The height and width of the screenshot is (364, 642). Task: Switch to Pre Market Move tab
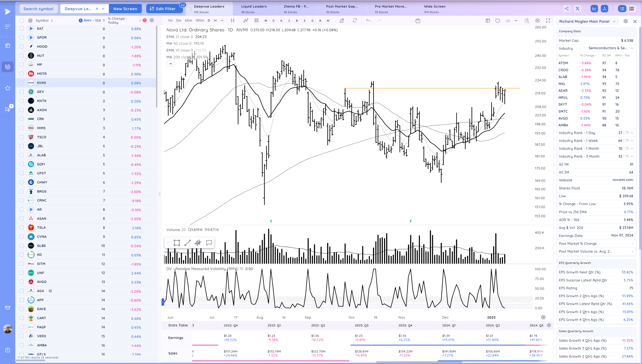391,9
